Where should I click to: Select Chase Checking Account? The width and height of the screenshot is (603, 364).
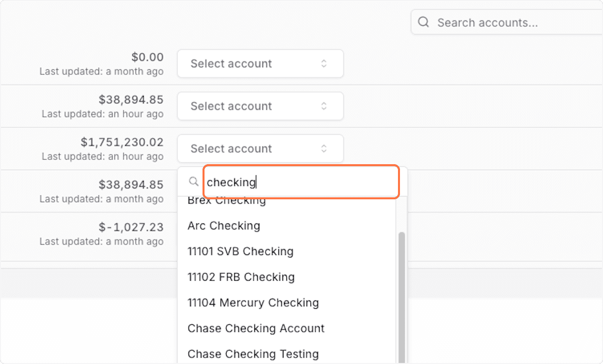256,328
